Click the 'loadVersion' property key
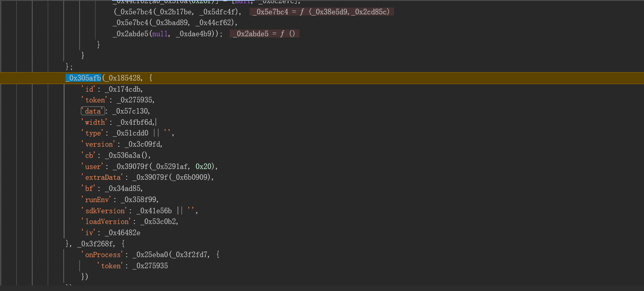The height and width of the screenshot is (291, 644). [x=107, y=222]
